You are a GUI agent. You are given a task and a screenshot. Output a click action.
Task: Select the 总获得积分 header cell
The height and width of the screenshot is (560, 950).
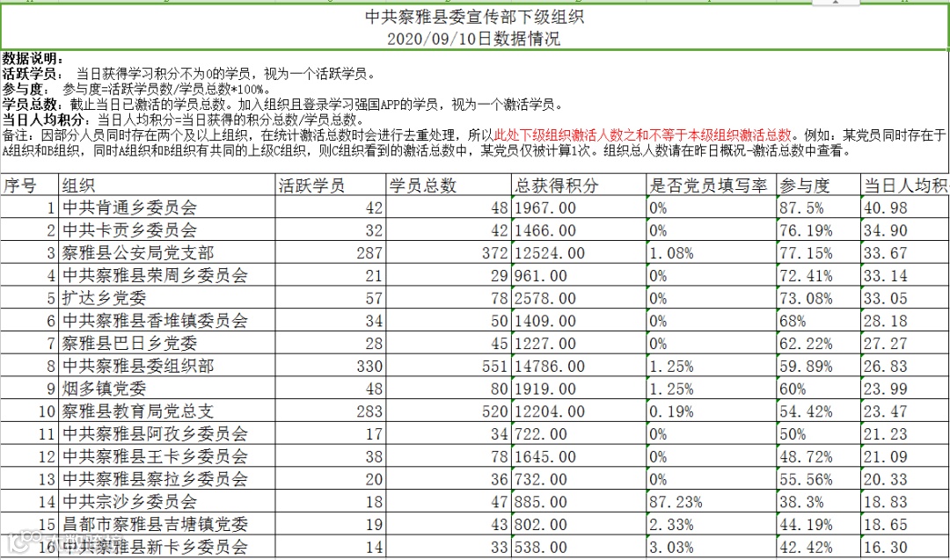(x=579, y=185)
